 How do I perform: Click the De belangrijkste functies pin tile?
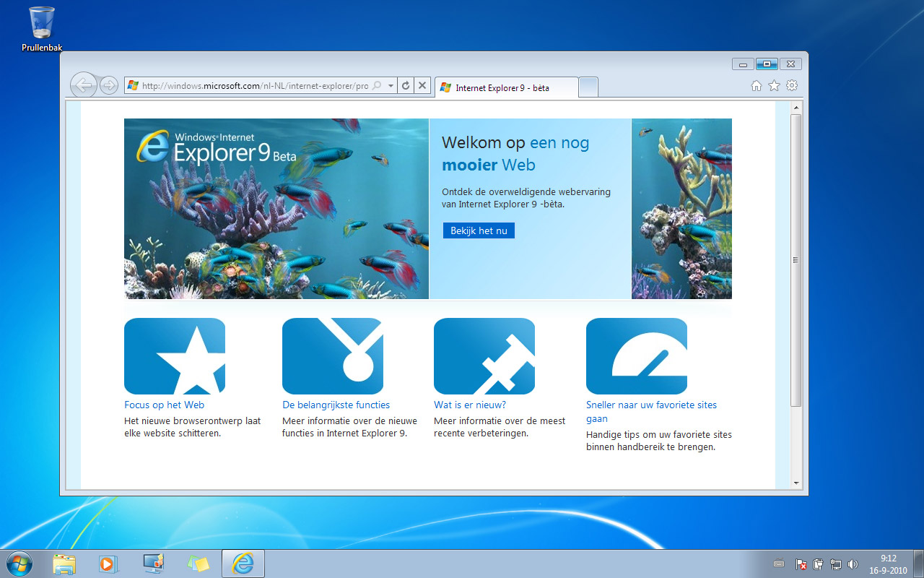pos(333,356)
